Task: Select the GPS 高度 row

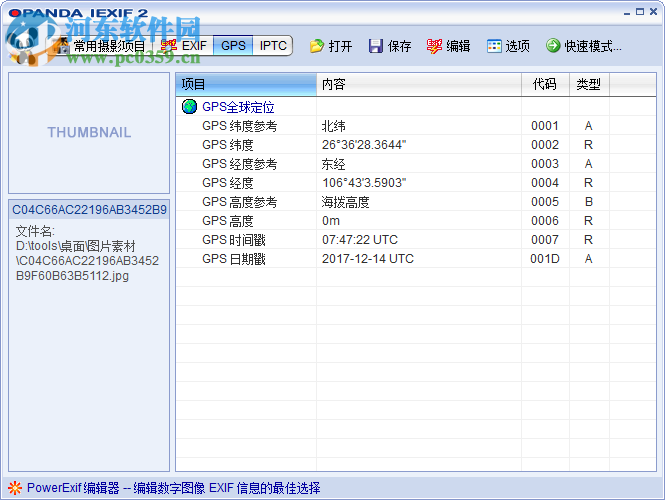Action: tap(416, 221)
